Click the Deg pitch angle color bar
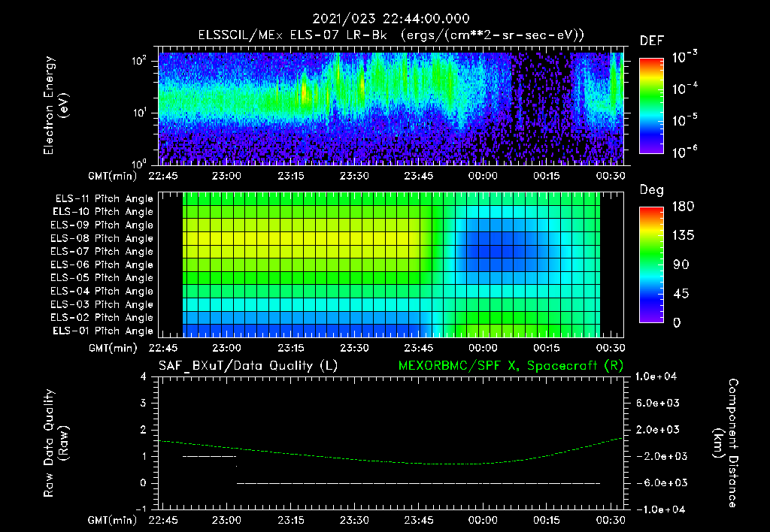 click(x=651, y=265)
